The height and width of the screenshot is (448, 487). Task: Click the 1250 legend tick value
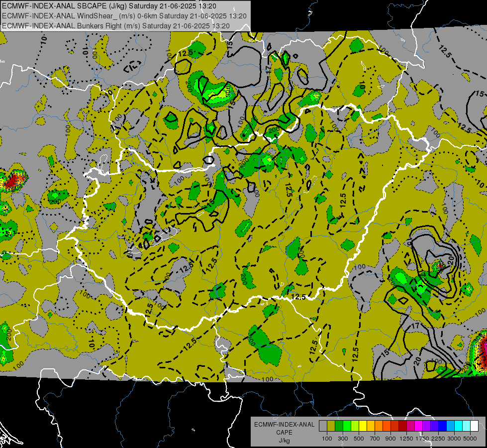tap(407, 439)
